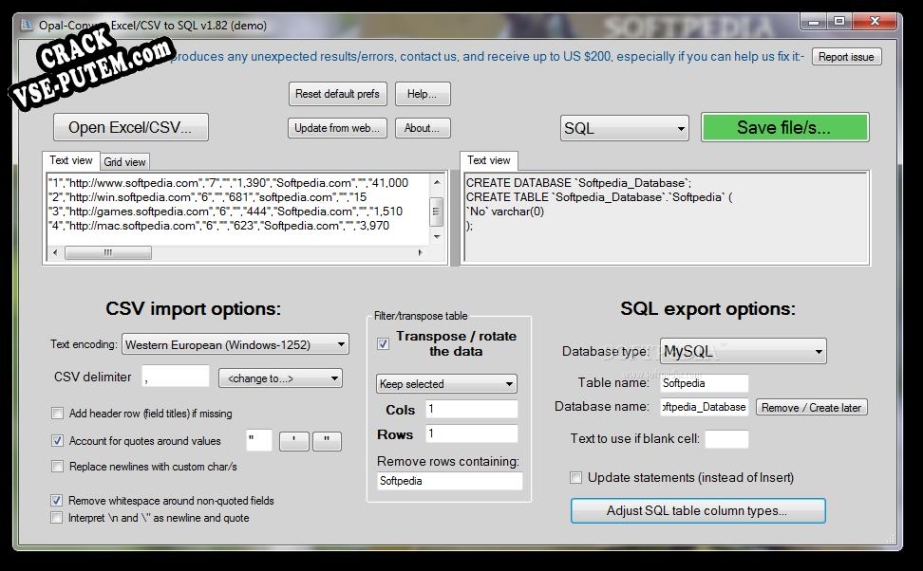Enable Replace newlines with custom char/s
The image size is (923, 571).
pos(57,466)
